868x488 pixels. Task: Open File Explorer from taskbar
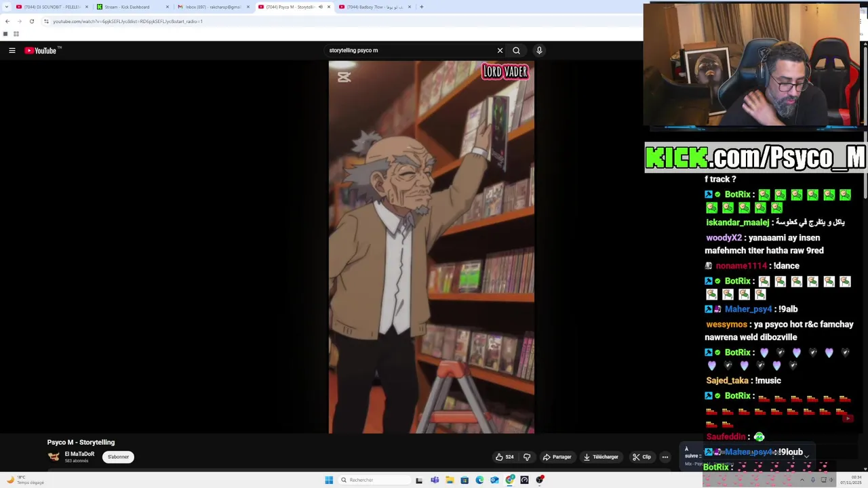pyautogui.click(x=450, y=480)
